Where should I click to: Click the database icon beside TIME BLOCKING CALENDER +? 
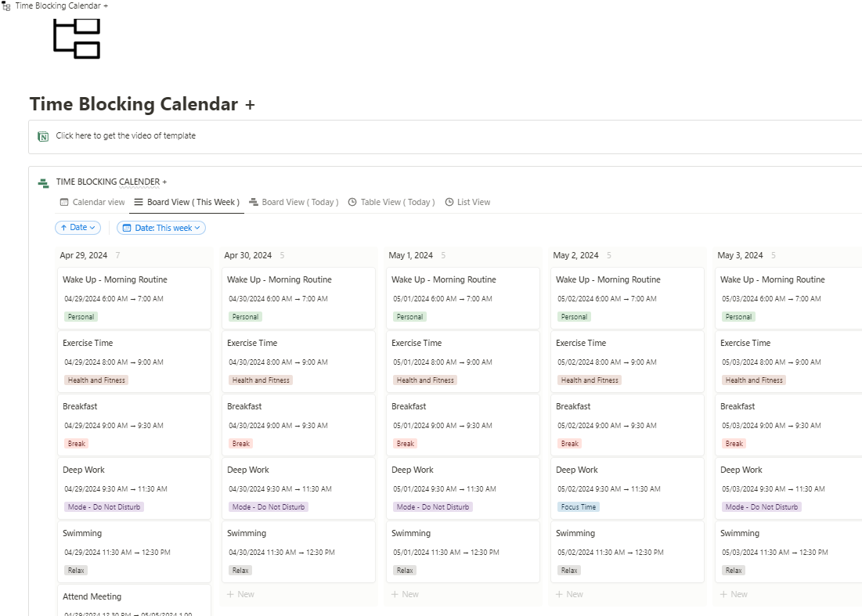pyautogui.click(x=43, y=182)
